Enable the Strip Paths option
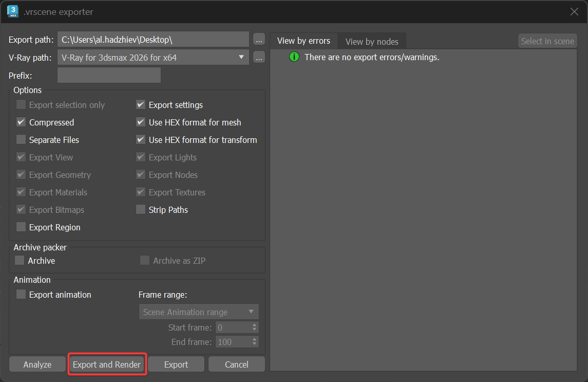Viewport: 588px width, 382px height. pyautogui.click(x=140, y=210)
